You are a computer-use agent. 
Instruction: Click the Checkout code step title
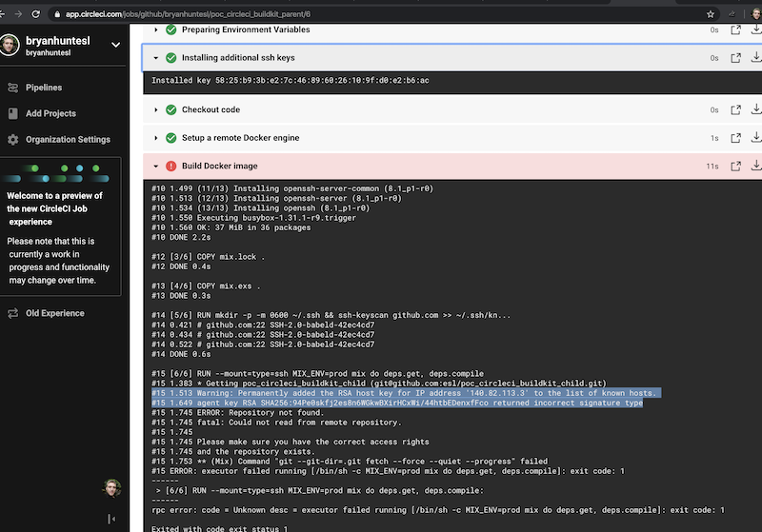point(211,109)
